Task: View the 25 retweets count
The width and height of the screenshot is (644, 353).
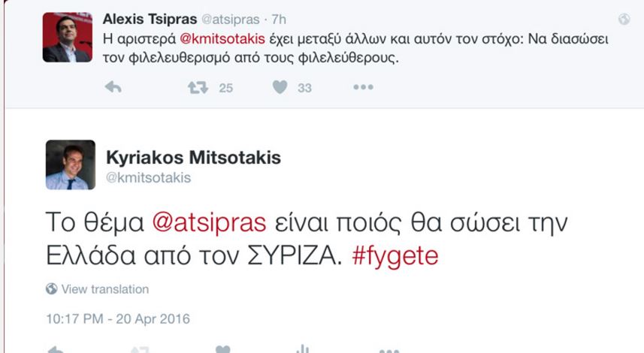Action: pos(225,88)
